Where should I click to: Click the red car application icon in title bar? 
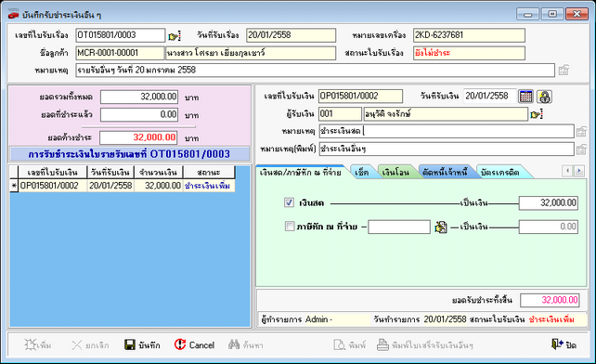pos(13,15)
